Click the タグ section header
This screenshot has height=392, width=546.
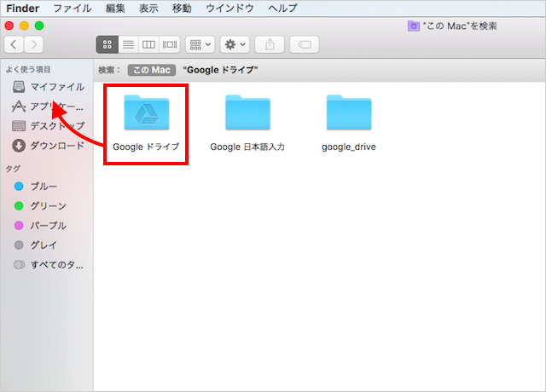[13, 169]
